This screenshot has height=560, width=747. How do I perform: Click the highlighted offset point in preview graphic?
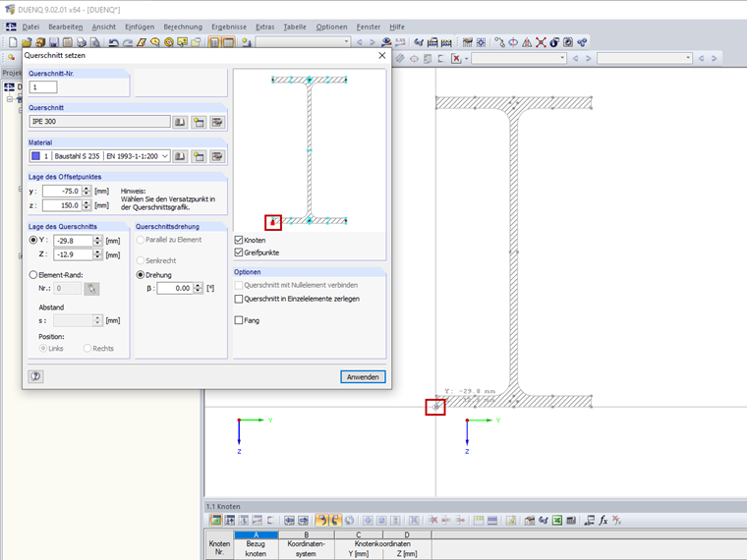coord(273,222)
